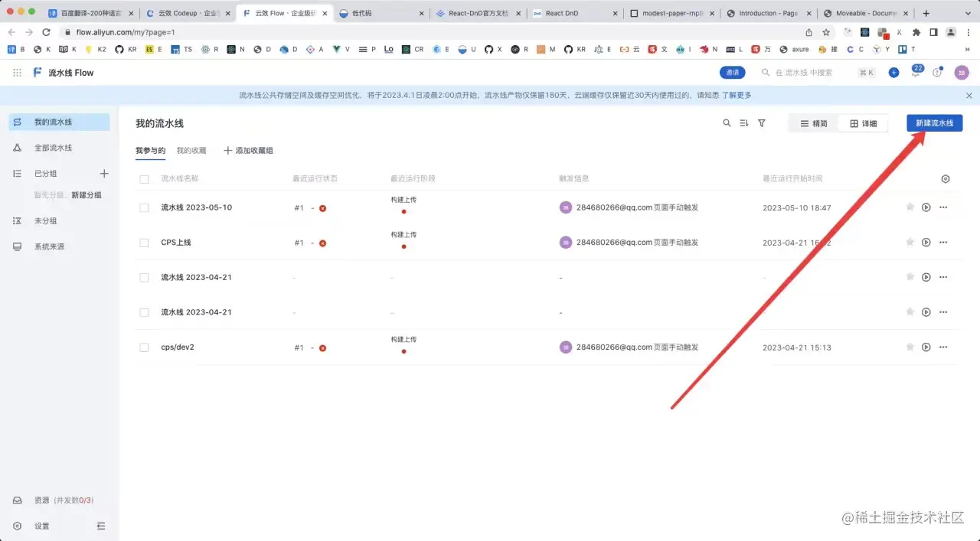Check the CPS上线 row checkbox
The image size is (980, 541).
tap(144, 243)
